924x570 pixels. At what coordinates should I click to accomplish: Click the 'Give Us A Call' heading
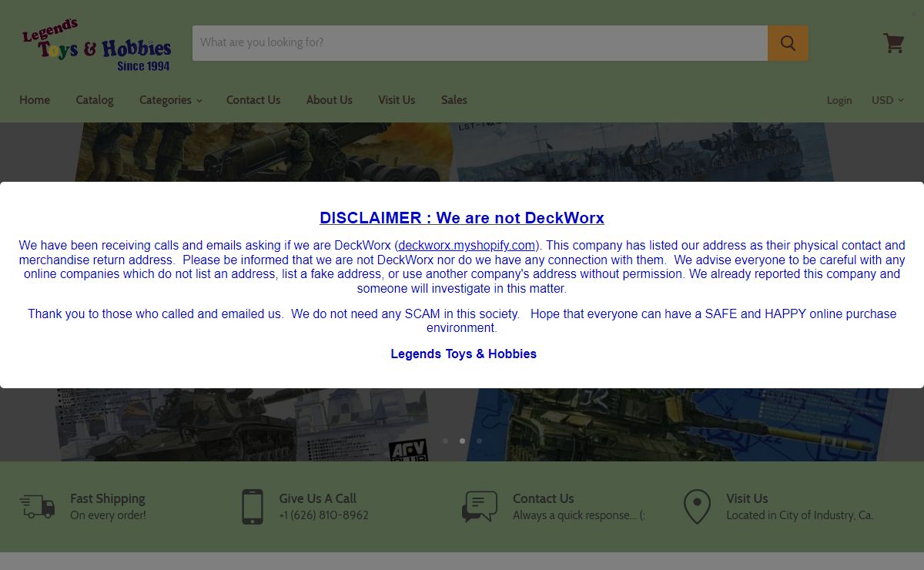pos(317,498)
